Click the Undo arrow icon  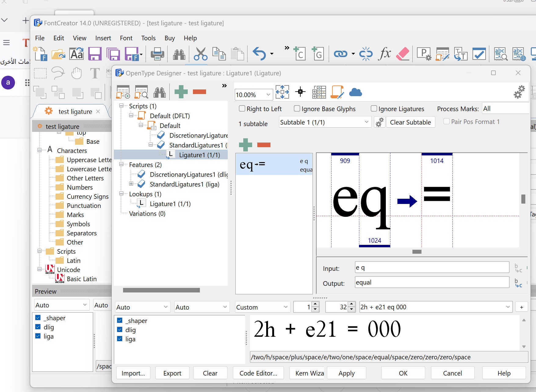point(259,54)
